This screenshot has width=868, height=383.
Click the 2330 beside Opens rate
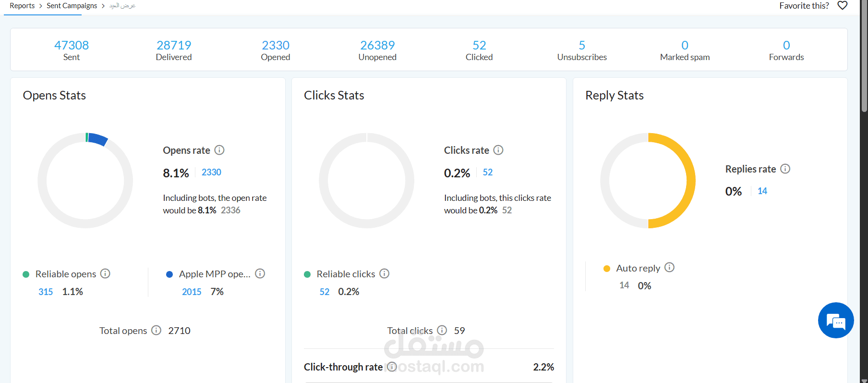(x=211, y=172)
